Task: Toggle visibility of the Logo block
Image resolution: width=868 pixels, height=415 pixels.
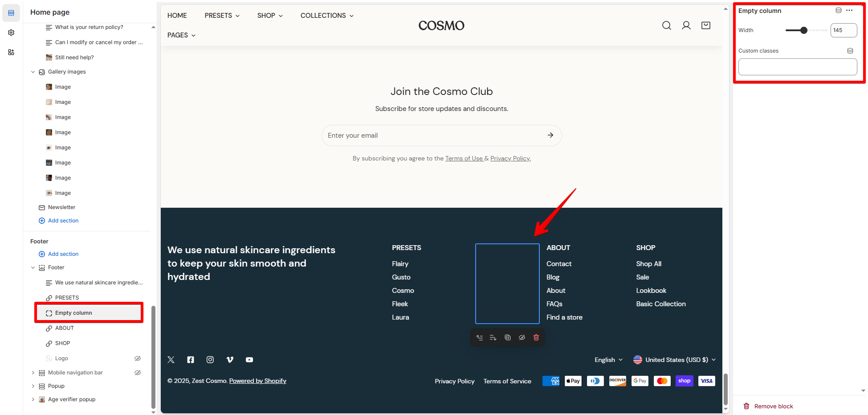Action: coord(138,358)
